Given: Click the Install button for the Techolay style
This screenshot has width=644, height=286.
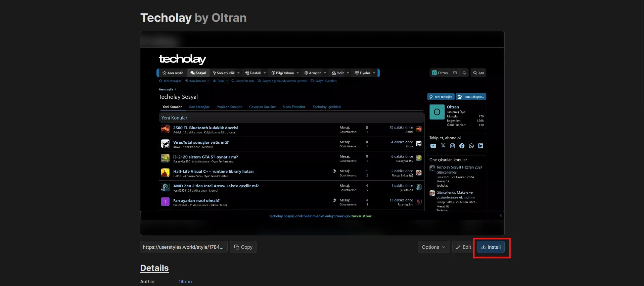Looking at the screenshot, I should (x=491, y=247).
